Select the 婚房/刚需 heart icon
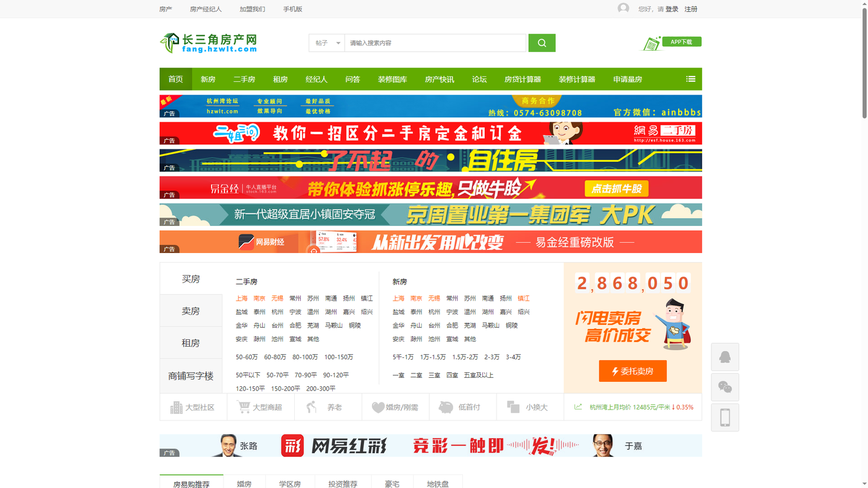Viewport: 868px width, 488px height. [x=378, y=407]
